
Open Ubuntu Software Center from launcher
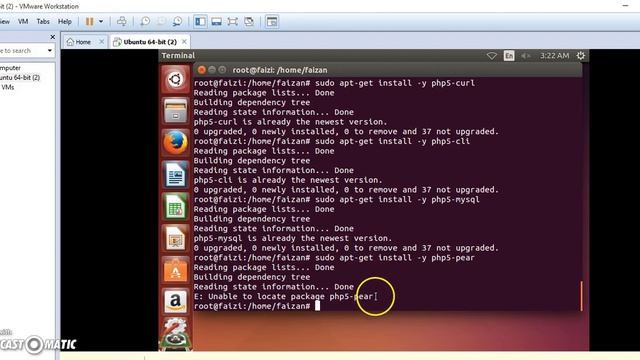[176, 270]
